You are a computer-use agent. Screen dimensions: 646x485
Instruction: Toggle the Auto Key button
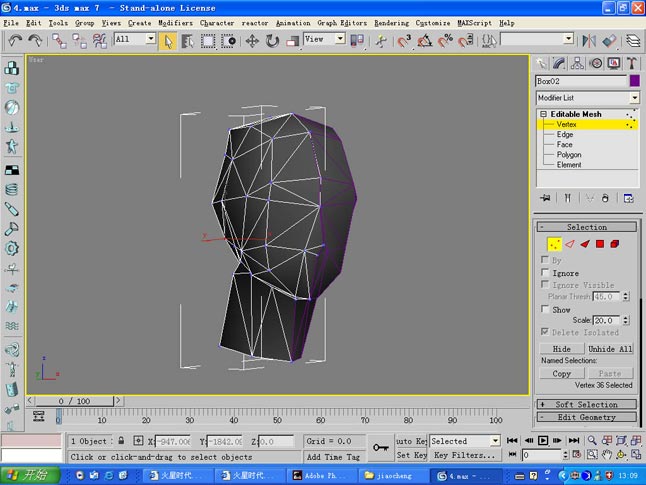pyautogui.click(x=412, y=441)
